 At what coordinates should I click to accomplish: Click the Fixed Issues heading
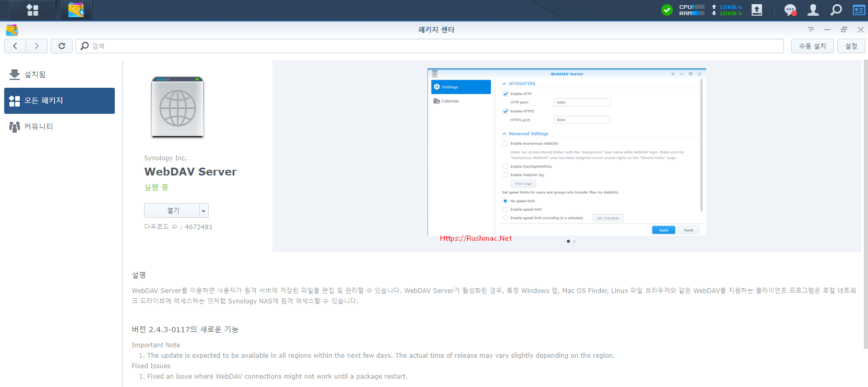[151, 366]
